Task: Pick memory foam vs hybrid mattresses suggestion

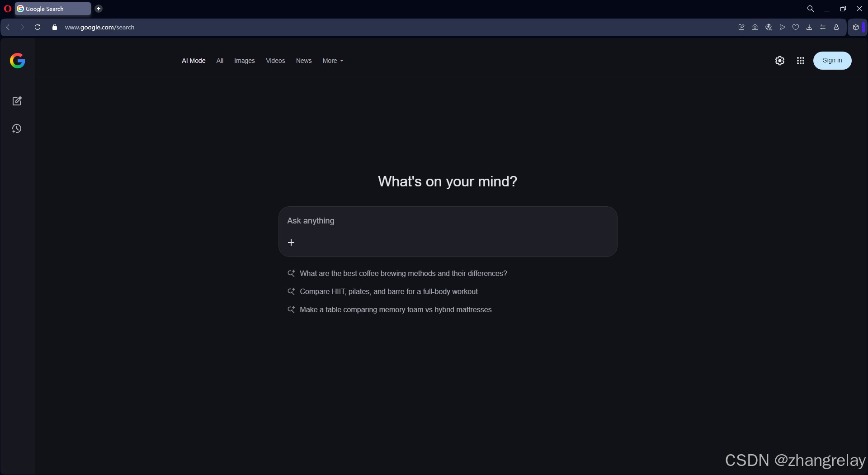Action: (x=396, y=309)
